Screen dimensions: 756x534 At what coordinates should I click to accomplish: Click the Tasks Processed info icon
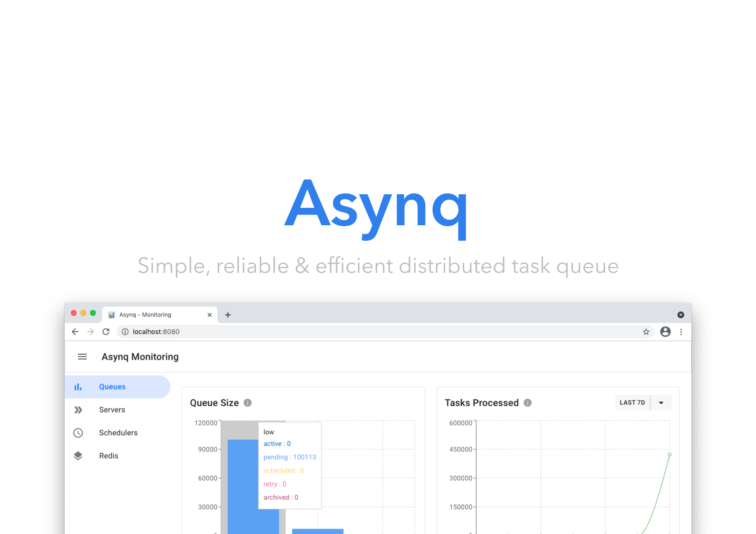point(527,403)
